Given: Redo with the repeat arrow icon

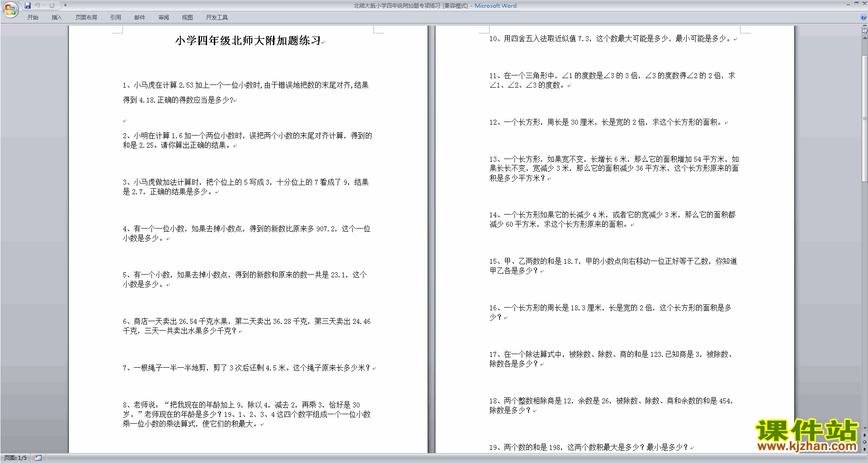Looking at the screenshot, I should (52, 5).
